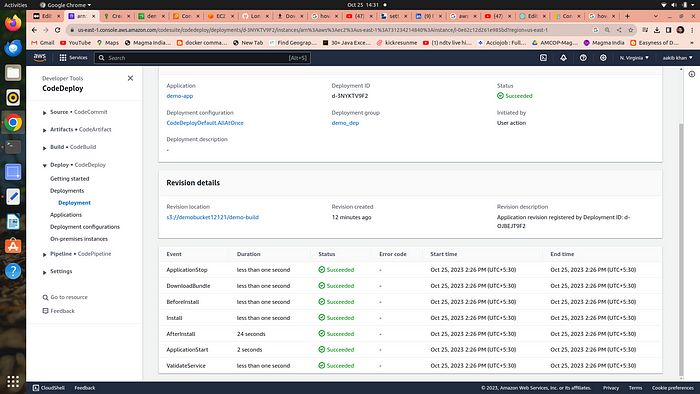Viewport: 700px width, 394px height.
Task: Open the AWS support help icon
Action: 583,58
